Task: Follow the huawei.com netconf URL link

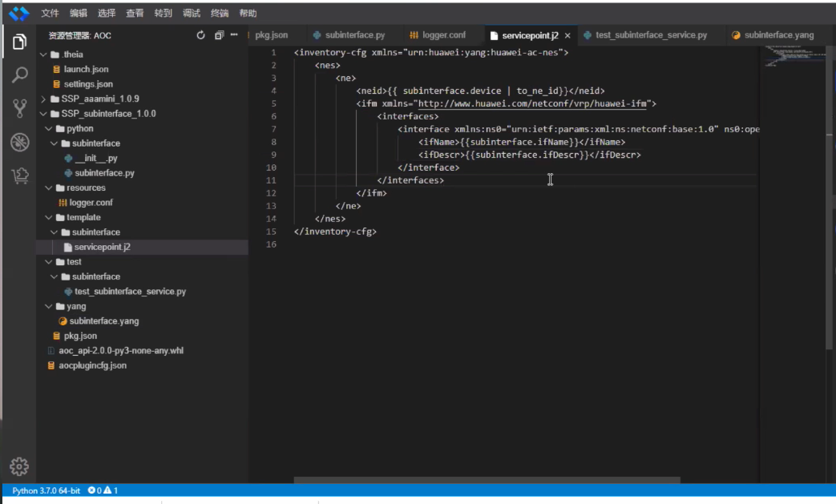Action: click(x=532, y=104)
